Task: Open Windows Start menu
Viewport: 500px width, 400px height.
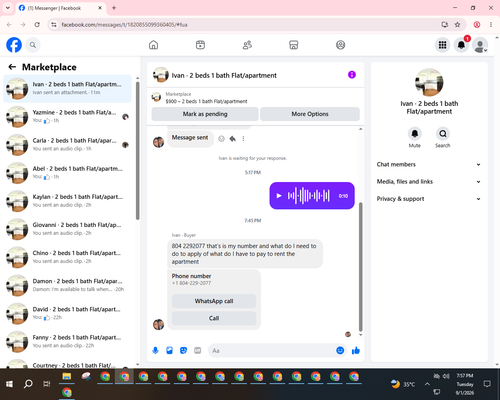Action: (x=9, y=384)
